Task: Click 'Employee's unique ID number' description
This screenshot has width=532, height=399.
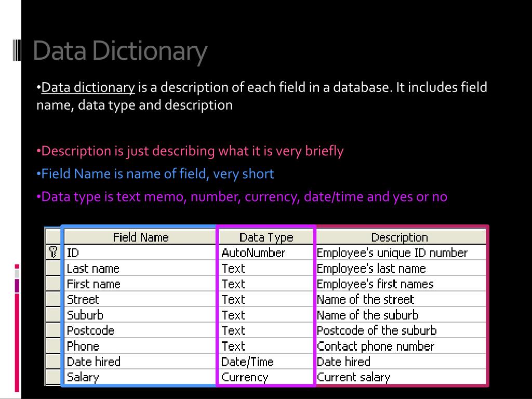Action: point(401,252)
